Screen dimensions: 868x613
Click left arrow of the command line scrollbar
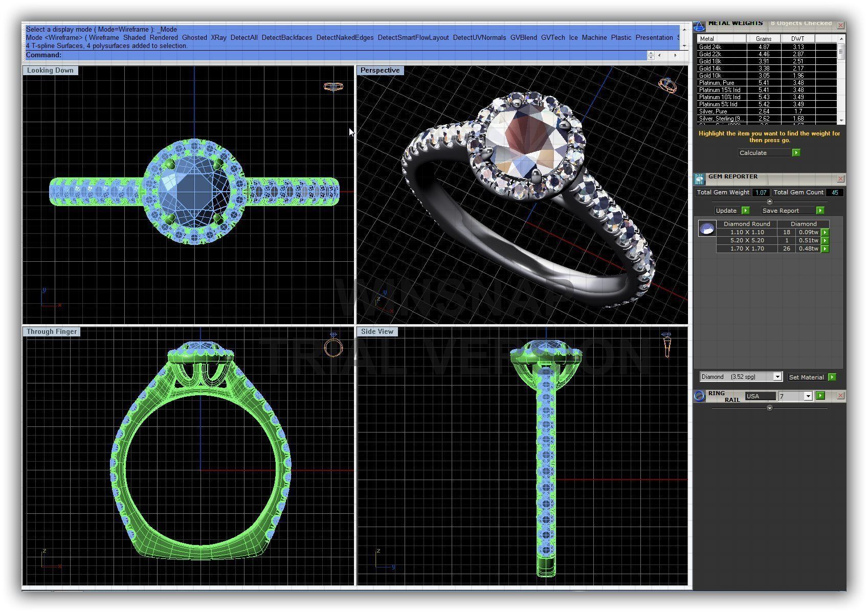click(659, 55)
